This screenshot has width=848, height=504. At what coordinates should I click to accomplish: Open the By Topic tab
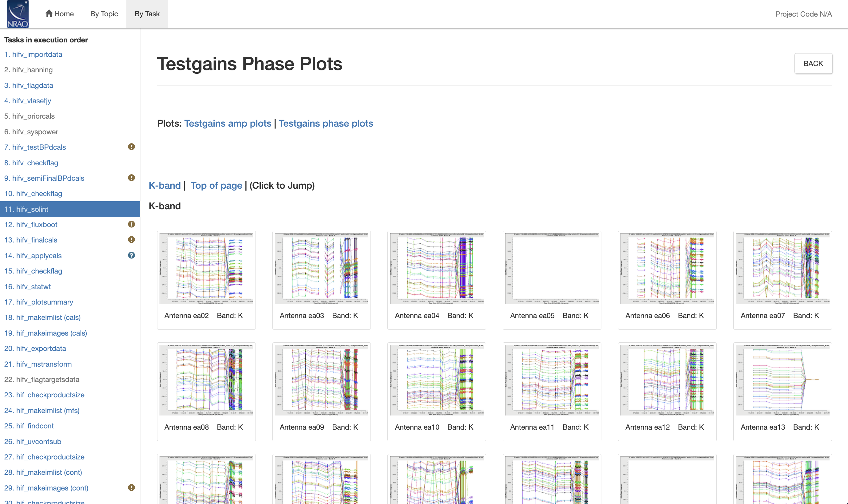click(x=104, y=14)
